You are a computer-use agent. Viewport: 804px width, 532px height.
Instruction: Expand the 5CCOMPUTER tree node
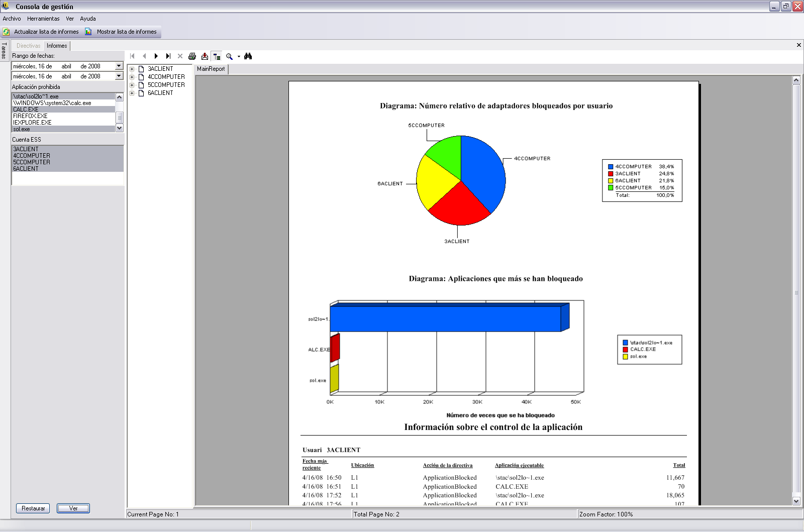click(x=132, y=85)
